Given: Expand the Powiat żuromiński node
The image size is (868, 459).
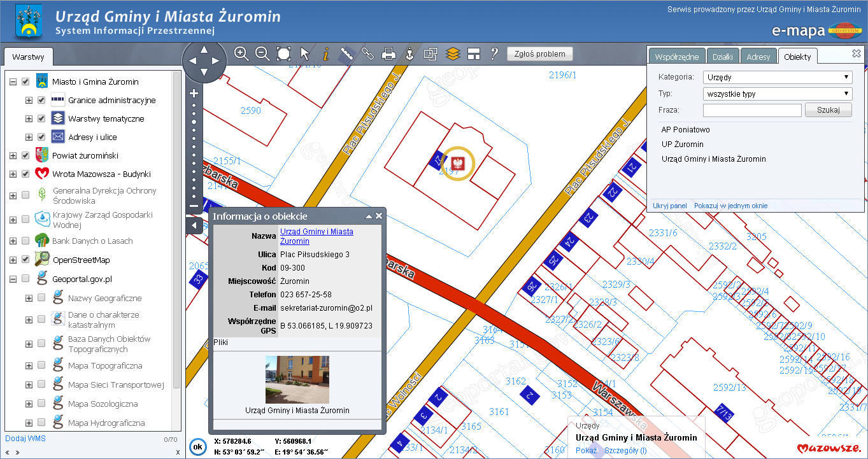Looking at the screenshot, I should click(x=13, y=155).
